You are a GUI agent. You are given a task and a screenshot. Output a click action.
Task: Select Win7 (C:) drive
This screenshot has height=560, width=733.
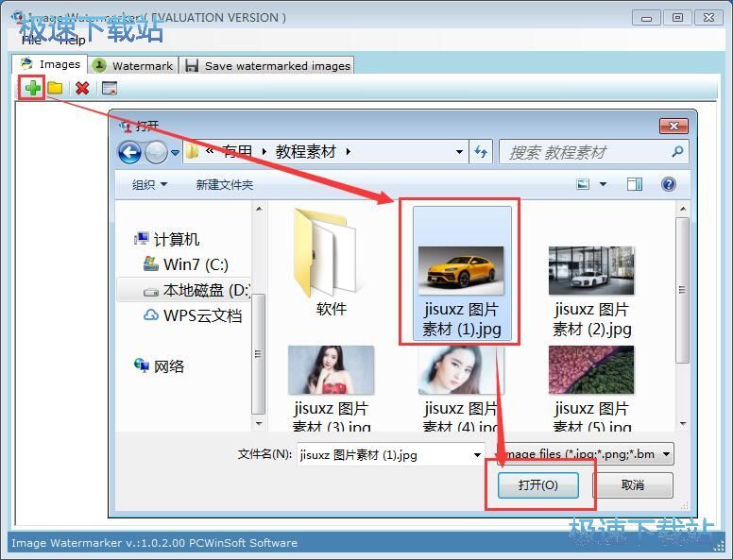click(185, 264)
